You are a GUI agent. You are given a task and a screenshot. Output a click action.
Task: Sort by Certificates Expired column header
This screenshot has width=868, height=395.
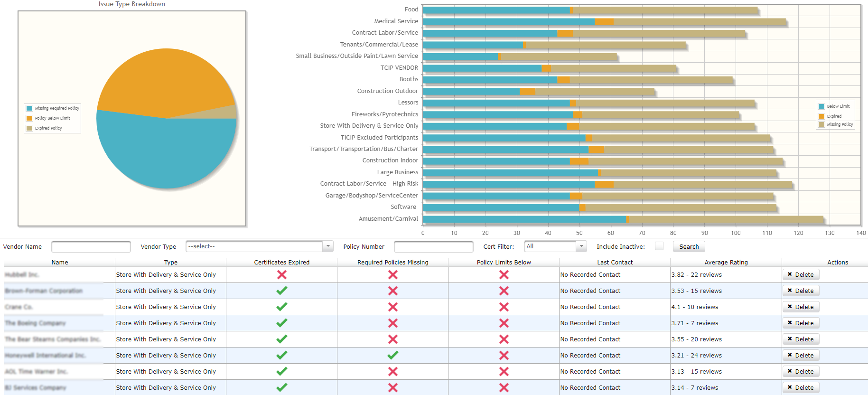pyautogui.click(x=281, y=263)
